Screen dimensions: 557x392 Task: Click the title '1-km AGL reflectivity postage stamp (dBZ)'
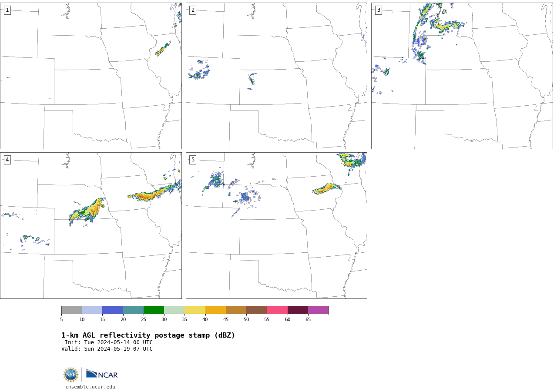coord(148,335)
